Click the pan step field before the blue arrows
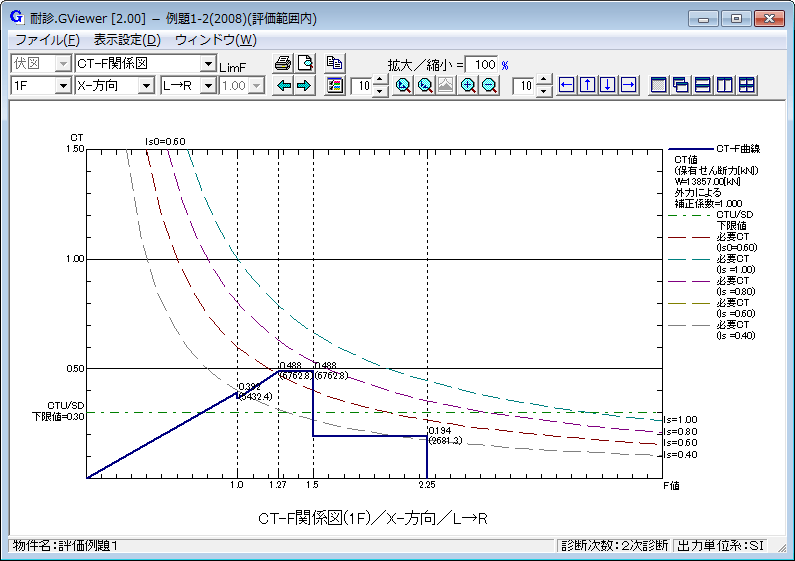This screenshot has width=795, height=561. coord(525,86)
